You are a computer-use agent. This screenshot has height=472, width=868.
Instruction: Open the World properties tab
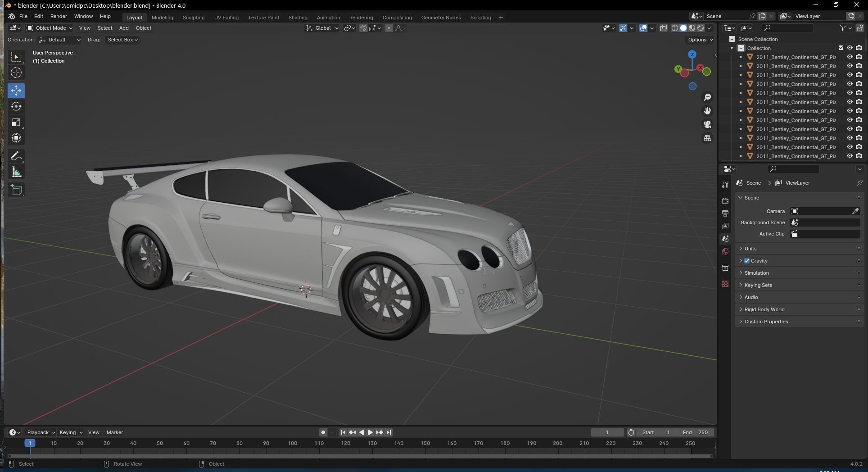pos(725,251)
